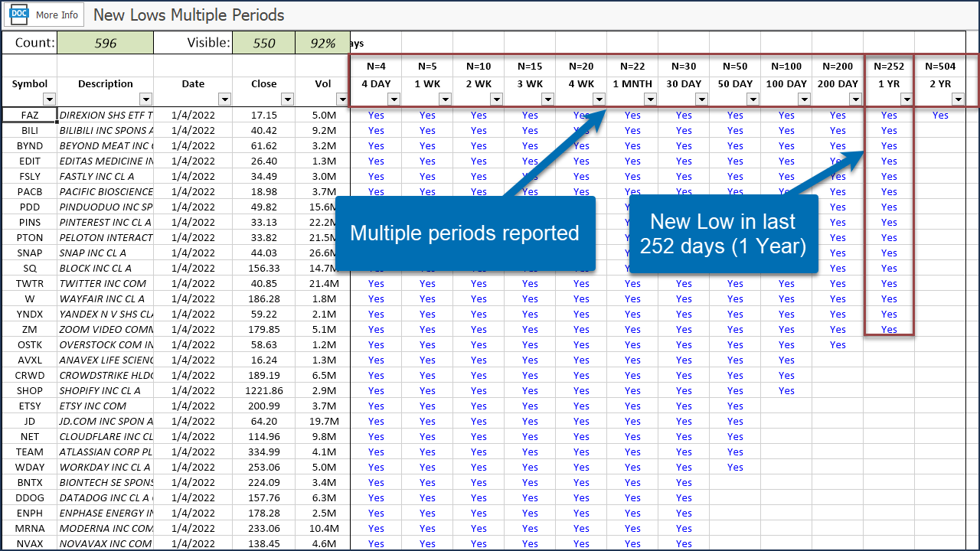
Task: Open the Symbol column filter dropdown
Action: (50, 99)
